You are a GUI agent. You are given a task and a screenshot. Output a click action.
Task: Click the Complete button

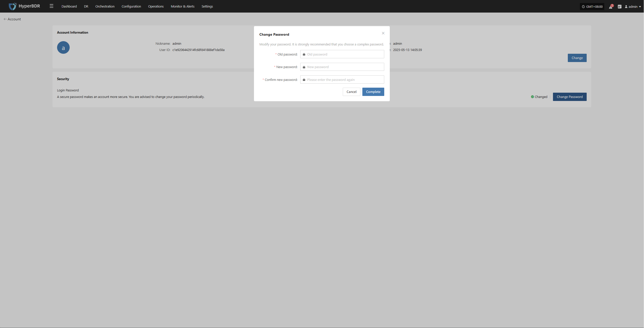click(373, 92)
